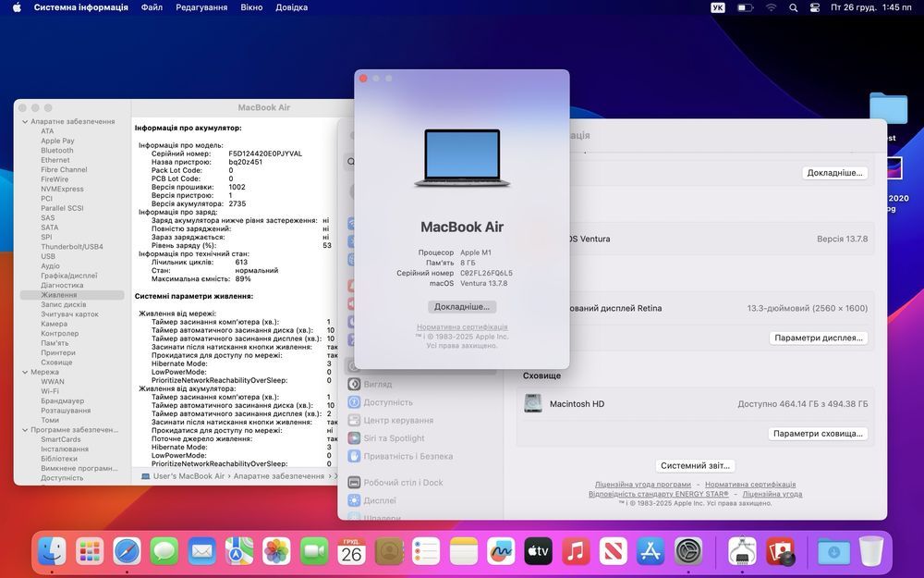Open App Store from the Dock
The width and height of the screenshot is (924, 578).
(x=650, y=551)
